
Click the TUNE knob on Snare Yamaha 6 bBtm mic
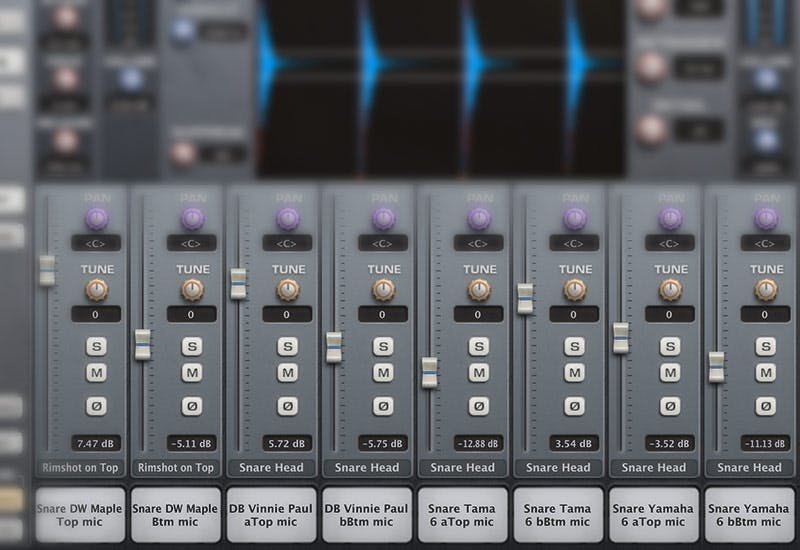coord(766,290)
